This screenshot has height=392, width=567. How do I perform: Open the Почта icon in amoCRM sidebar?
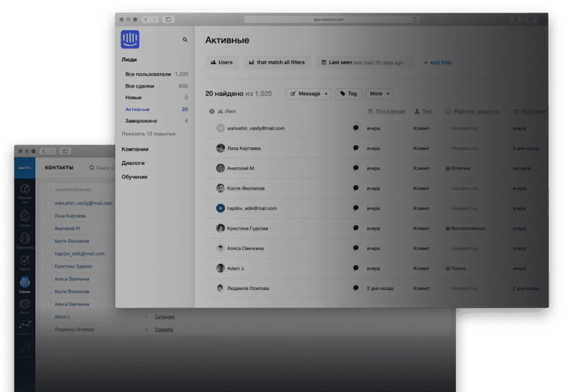click(25, 304)
